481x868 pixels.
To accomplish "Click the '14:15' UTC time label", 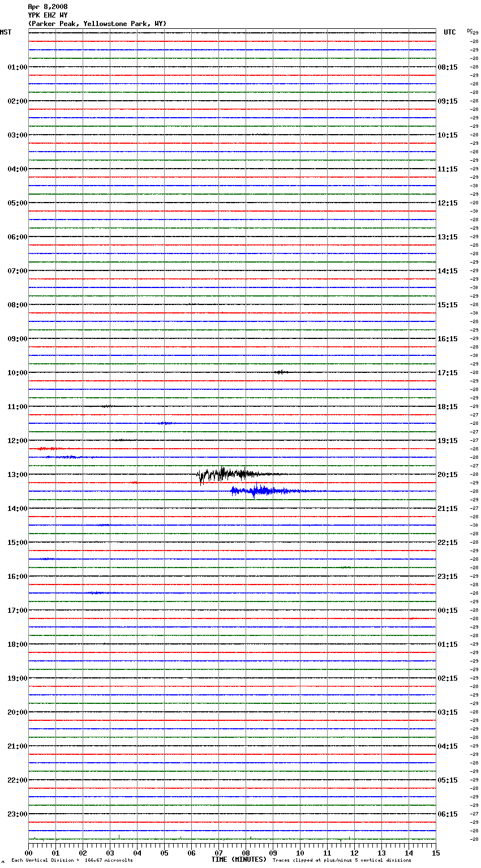I will pos(448,271).
